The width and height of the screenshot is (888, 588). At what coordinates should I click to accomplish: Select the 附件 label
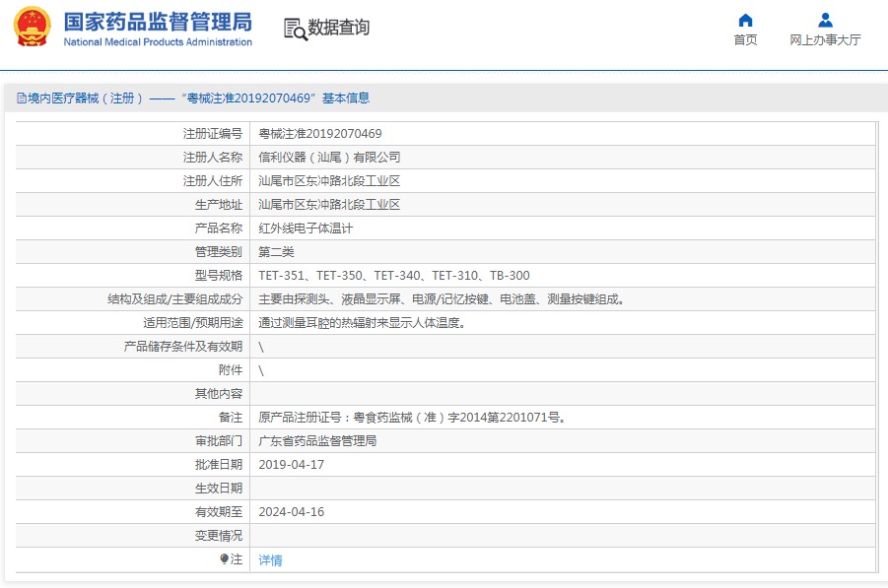click(x=231, y=370)
